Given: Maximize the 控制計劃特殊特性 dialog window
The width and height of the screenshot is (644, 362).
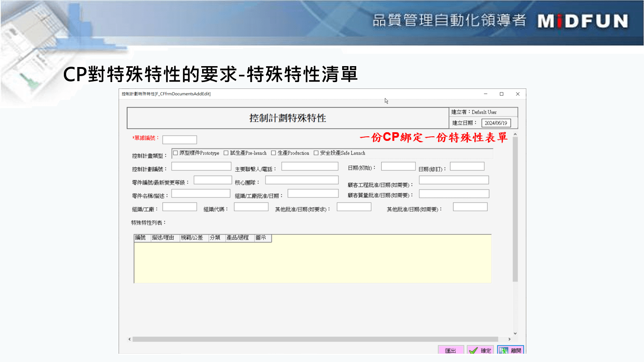Looking at the screenshot, I should click(x=501, y=94).
